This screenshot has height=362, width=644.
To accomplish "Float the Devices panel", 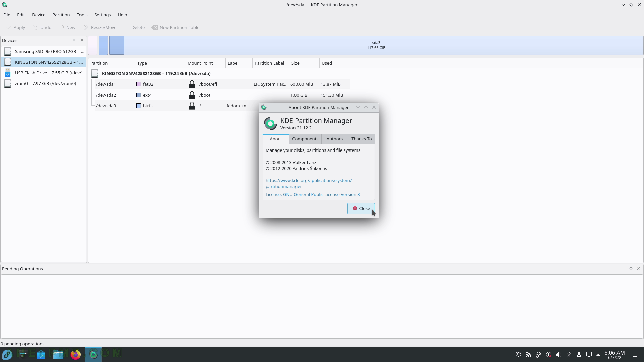I will click(74, 40).
